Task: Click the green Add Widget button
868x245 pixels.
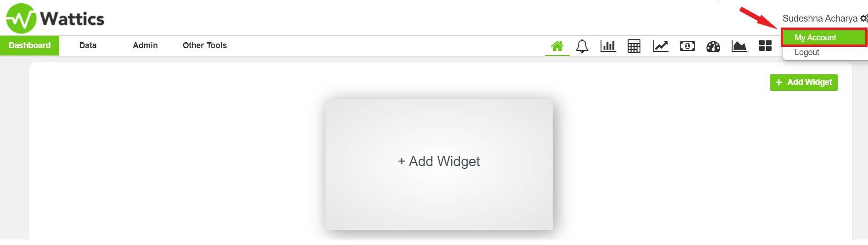Action: [804, 83]
